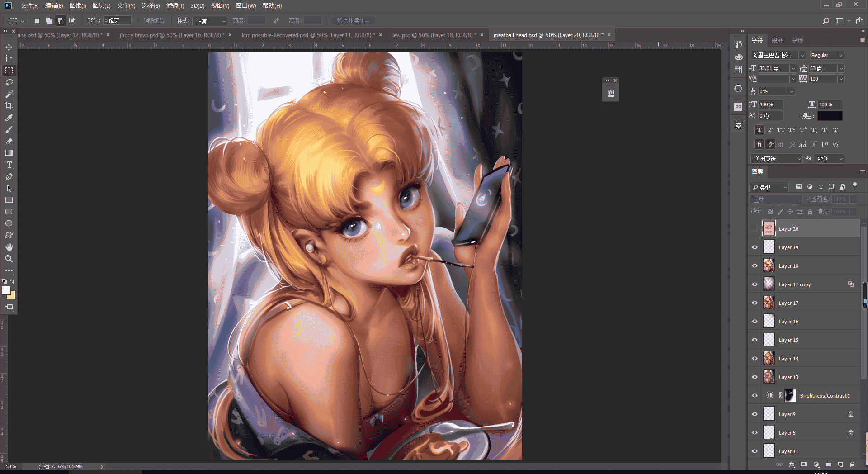The width and height of the screenshot is (868, 474).
Task: Switch to the Paragraph panel tab
Action: pos(777,40)
